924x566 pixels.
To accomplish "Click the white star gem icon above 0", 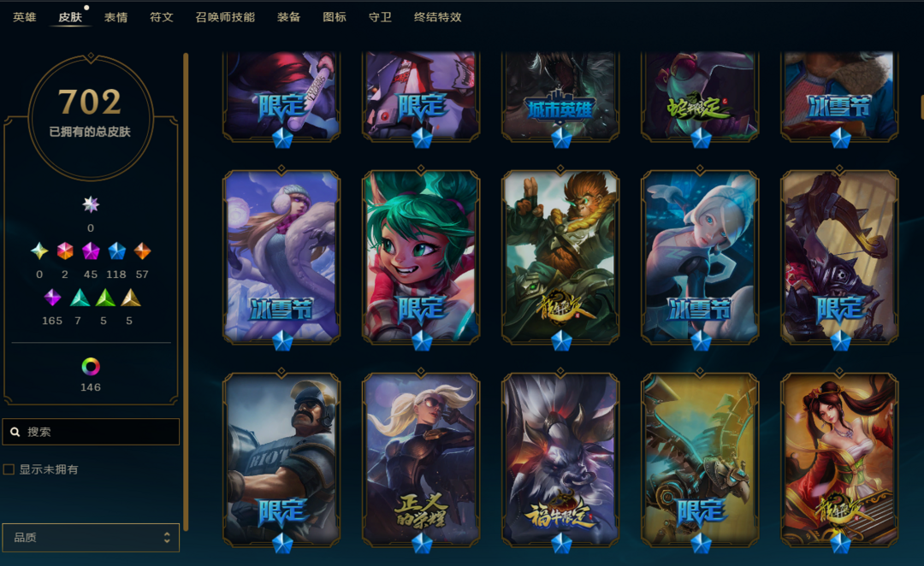I will pyautogui.click(x=90, y=205).
